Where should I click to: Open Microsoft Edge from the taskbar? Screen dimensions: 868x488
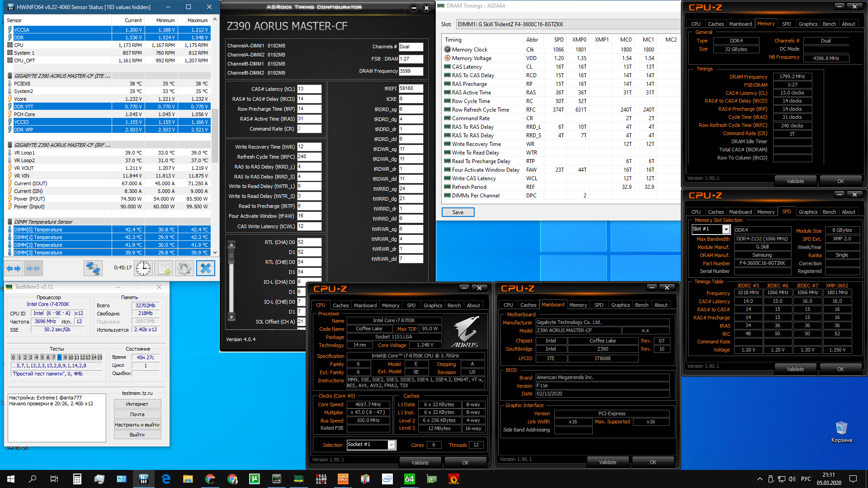[166, 479]
